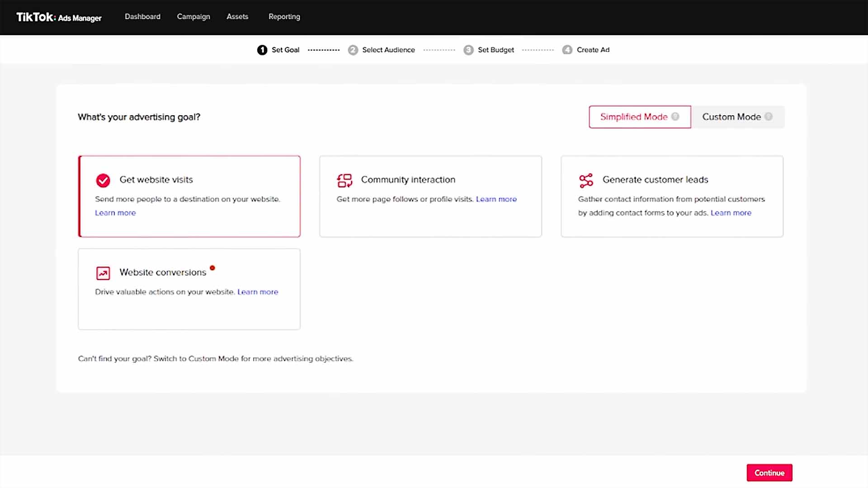The image size is (868, 488).
Task: Open the Campaign menu
Action: (193, 17)
